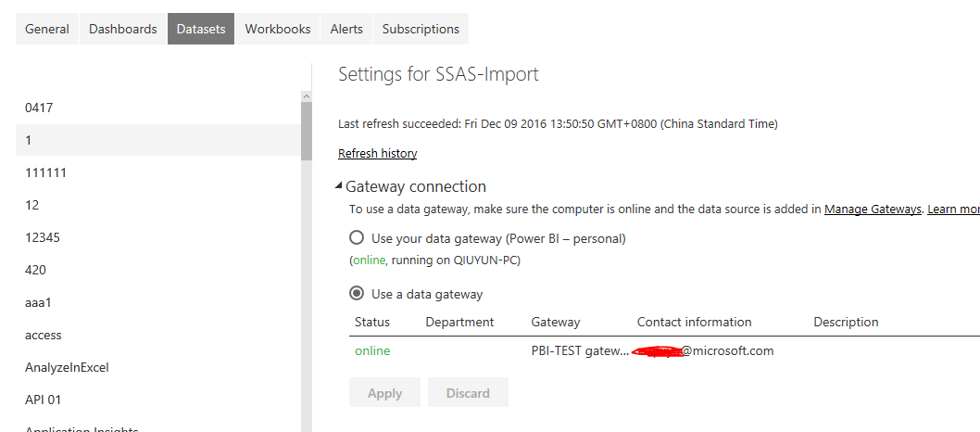Open the Workbooks tab
980x432 pixels.
(278, 29)
